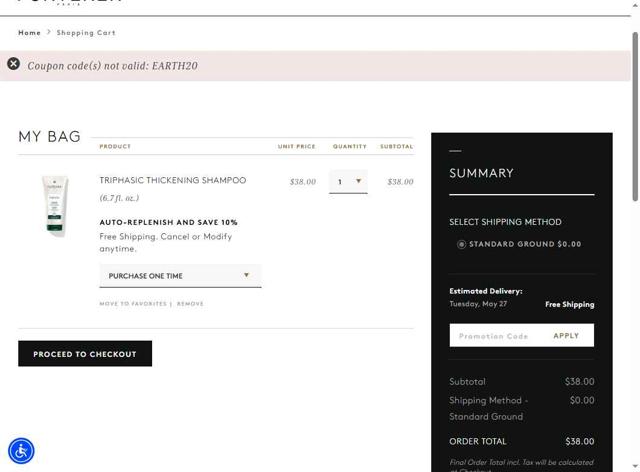Click the breadcrumb chevron after Home
The height and width of the screenshot is (472, 640).
(x=49, y=32)
